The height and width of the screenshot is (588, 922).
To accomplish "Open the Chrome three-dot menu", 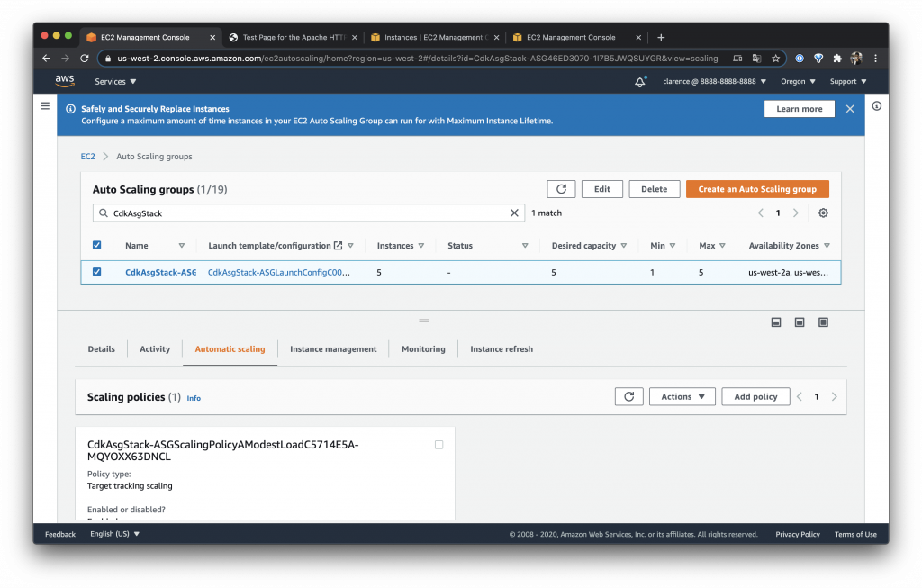I will [x=875, y=59].
